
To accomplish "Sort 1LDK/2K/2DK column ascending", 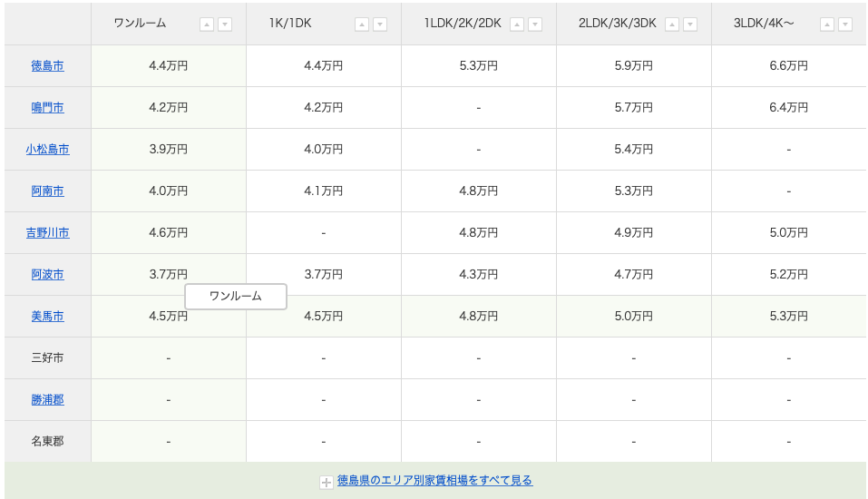I will (x=516, y=24).
